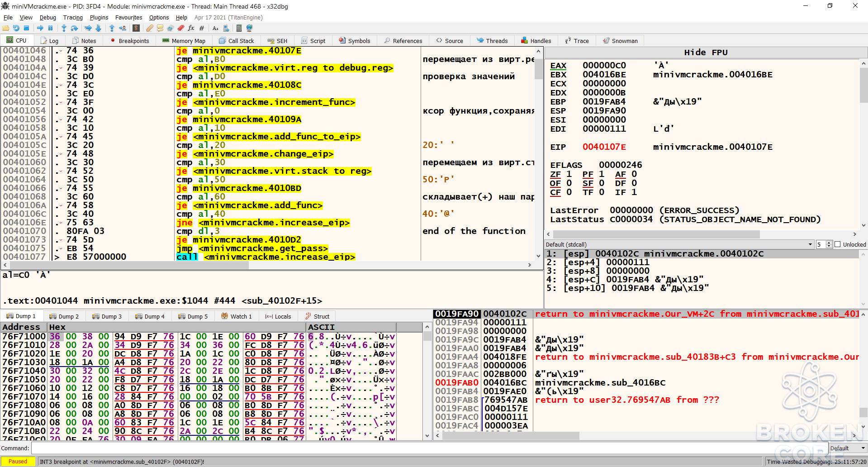This screenshot has height=467, width=868.
Task: Click the Hide FPU button
Action: tap(706, 52)
